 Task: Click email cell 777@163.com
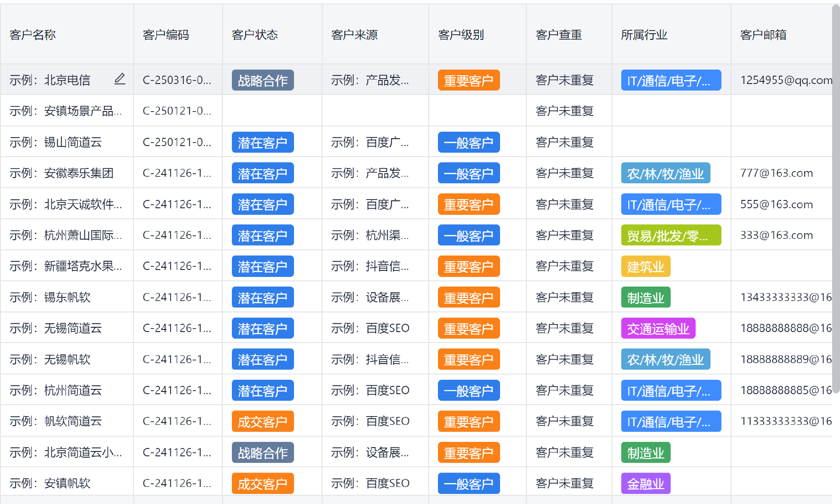click(x=776, y=173)
